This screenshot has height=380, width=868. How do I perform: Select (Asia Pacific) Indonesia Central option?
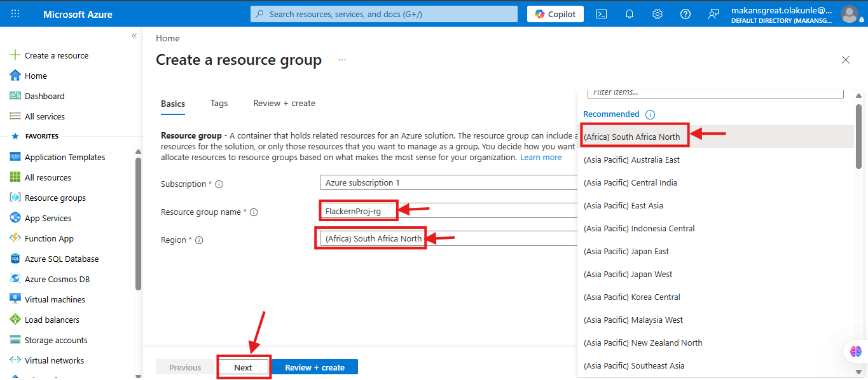(x=715, y=228)
